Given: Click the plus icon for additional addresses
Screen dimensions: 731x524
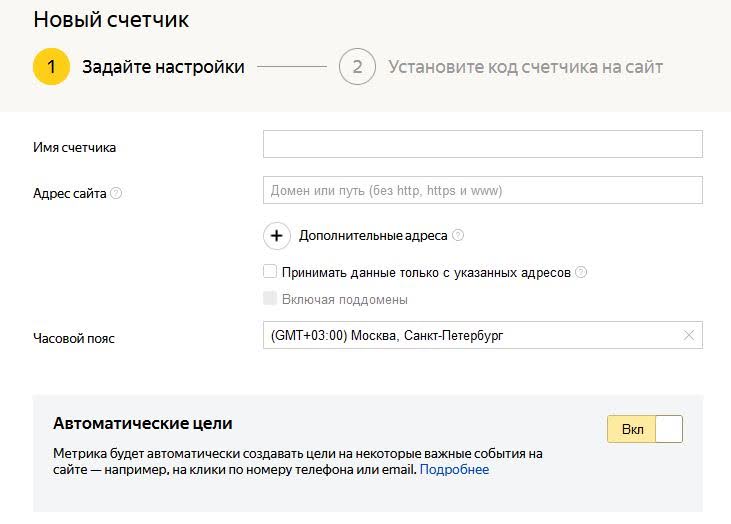Looking at the screenshot, I should [276, 236].
